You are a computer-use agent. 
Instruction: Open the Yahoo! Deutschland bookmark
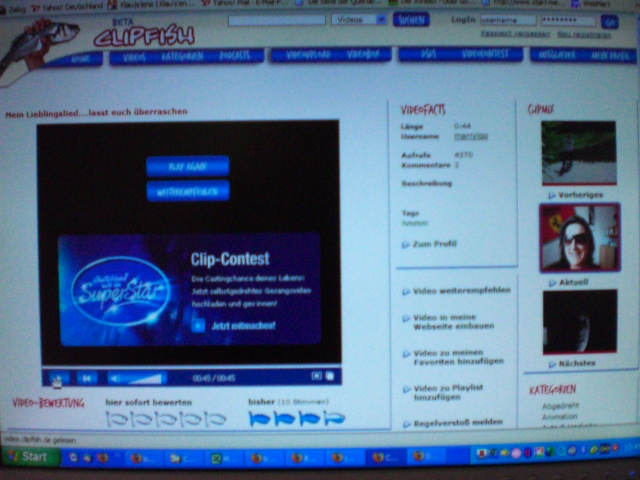[68, 7]
